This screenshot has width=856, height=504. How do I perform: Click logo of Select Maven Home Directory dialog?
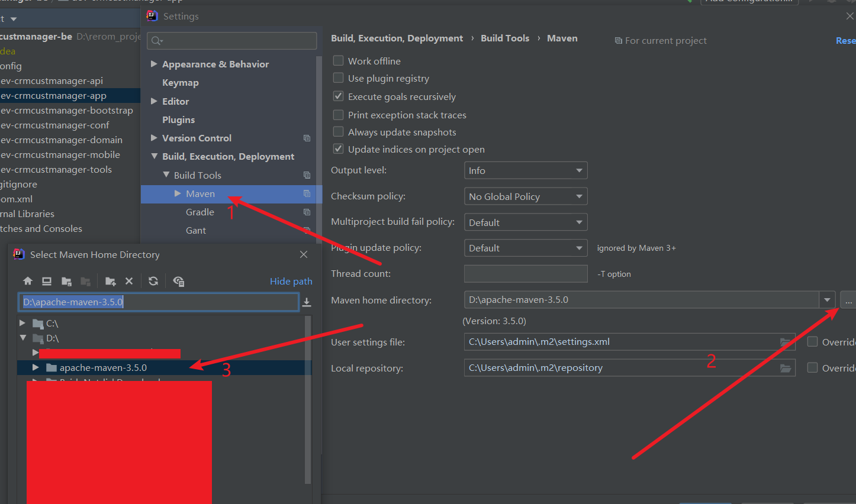coord(19,254)
